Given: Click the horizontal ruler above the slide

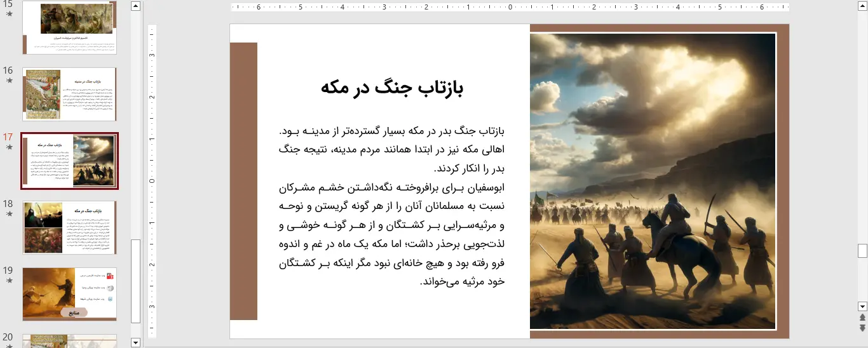Looking at the screenshot, I should click(510, 8).
